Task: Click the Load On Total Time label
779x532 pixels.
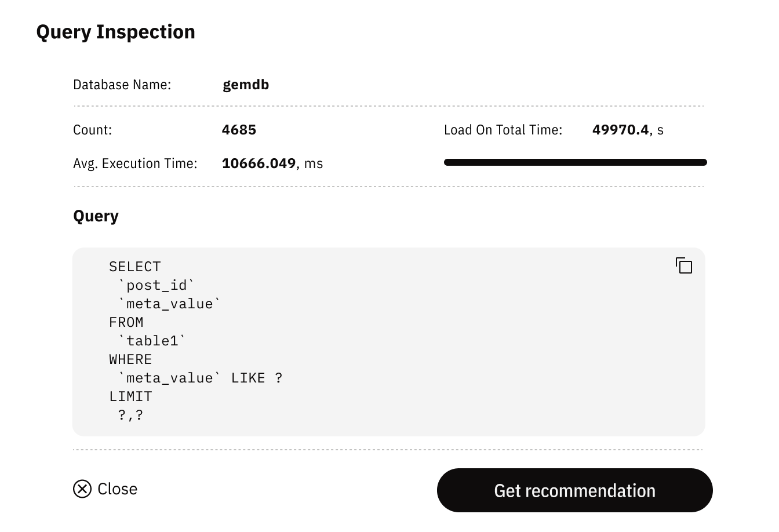Action: [x=502, y=129]
